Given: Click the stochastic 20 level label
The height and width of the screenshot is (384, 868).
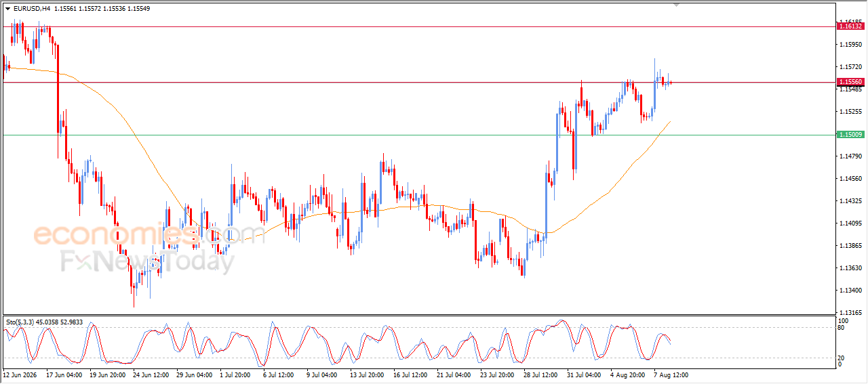Looking at the screenshot, I should coord(843,358).
